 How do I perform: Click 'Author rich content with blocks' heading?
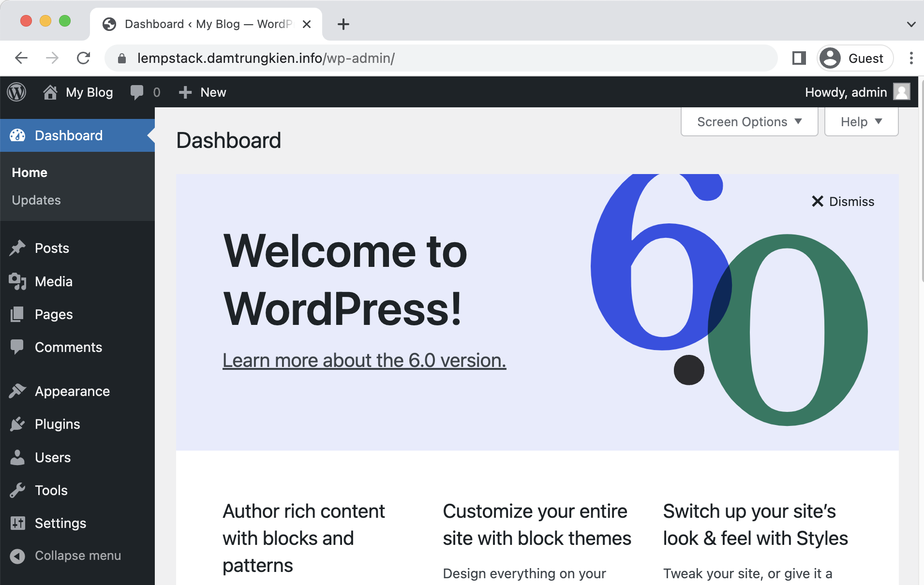click(304, 538)
